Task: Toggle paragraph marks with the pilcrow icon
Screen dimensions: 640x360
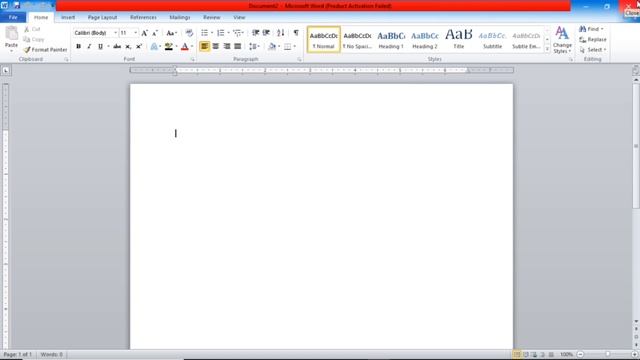Action: tap(296, 33)
